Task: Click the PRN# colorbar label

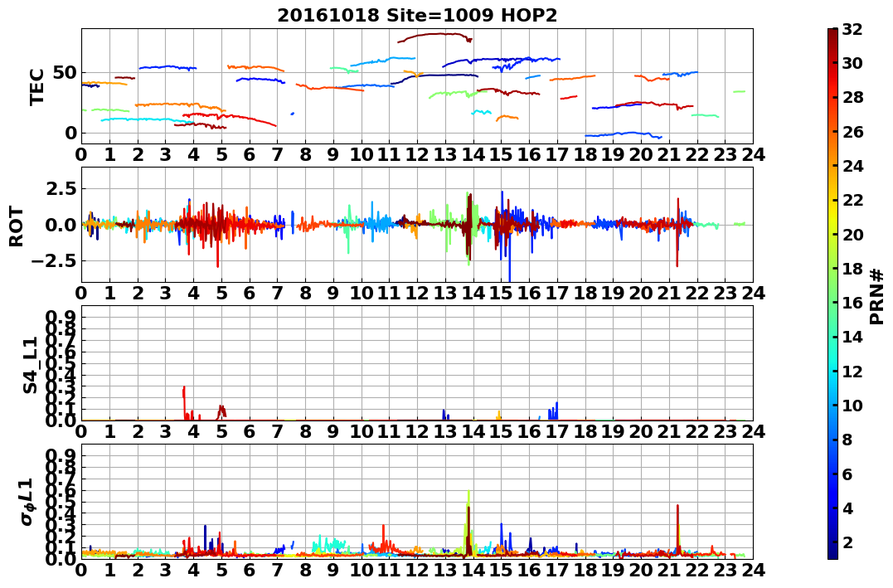Action: 877,297
